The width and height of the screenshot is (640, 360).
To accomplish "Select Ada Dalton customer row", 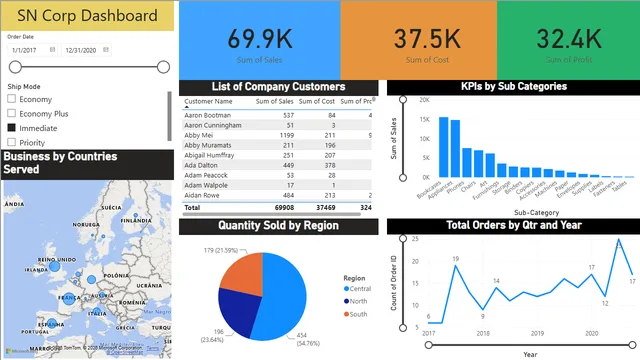I will click(278, 165).
